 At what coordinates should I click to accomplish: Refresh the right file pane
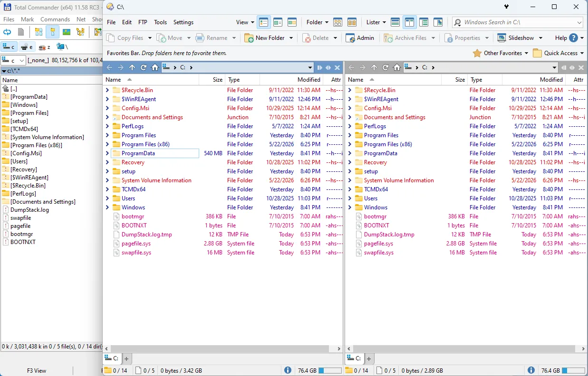click(386, 67)
